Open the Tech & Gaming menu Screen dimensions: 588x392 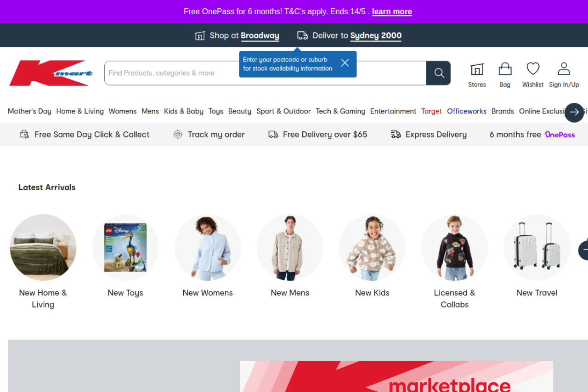[340, 111]
